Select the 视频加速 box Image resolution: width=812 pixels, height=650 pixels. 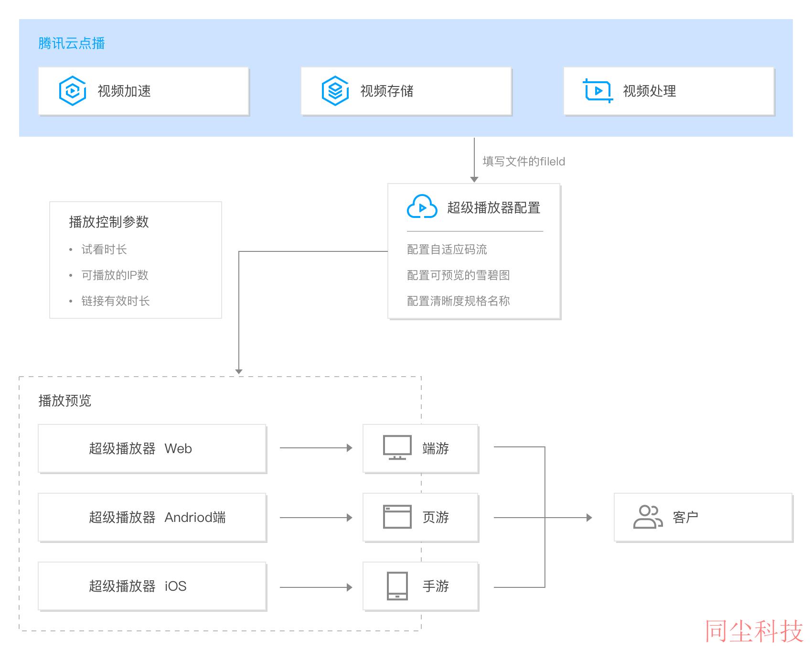(x=143, y=91)
